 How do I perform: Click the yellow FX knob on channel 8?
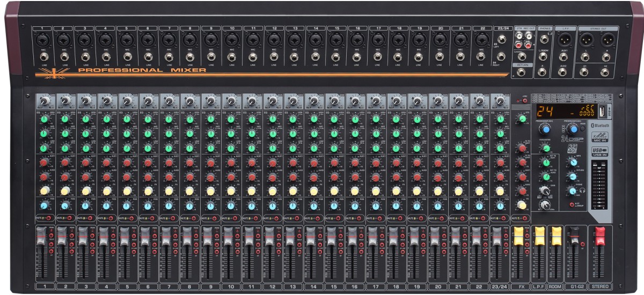[x=189, y=190]
